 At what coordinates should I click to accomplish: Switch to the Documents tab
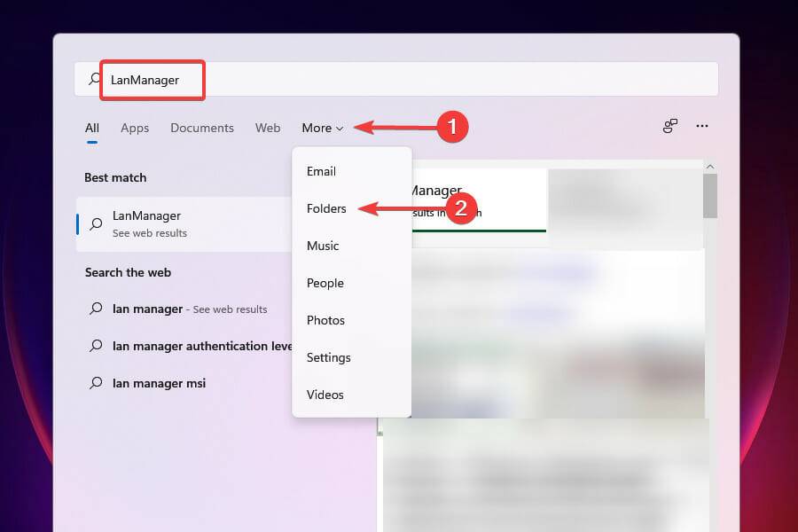point(201,128)
